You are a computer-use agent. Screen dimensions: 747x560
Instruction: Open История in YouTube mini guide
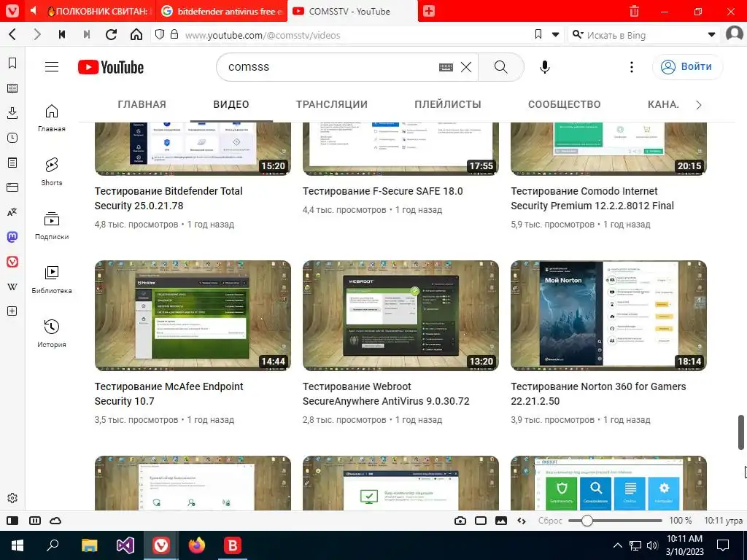coord(52,333)
